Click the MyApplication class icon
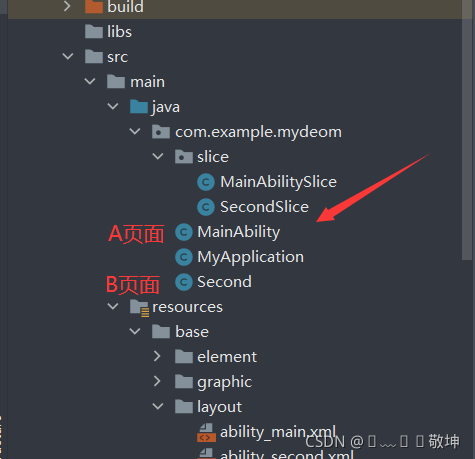Screen dimensions: 475x459 (x=184, y=257)
